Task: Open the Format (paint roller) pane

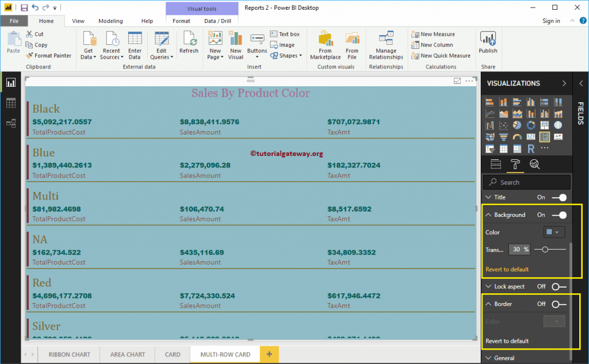Action: [x=515, y=163]
